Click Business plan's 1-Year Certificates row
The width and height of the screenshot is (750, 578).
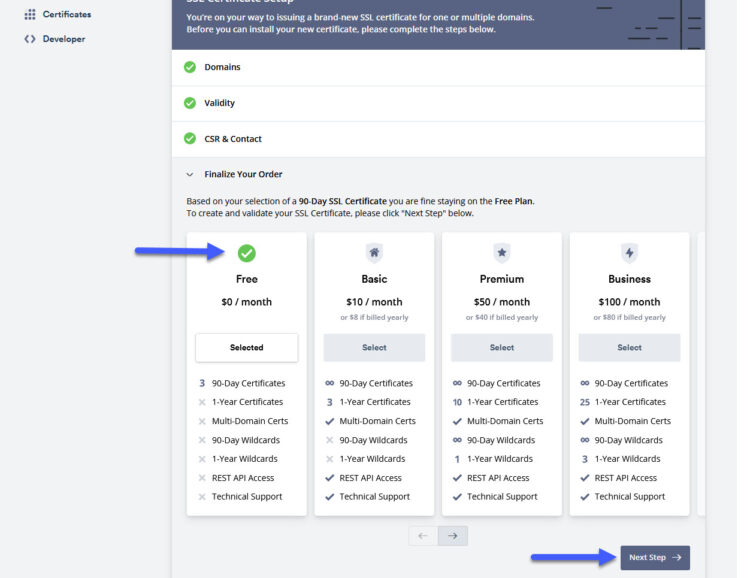coord(623,402)
